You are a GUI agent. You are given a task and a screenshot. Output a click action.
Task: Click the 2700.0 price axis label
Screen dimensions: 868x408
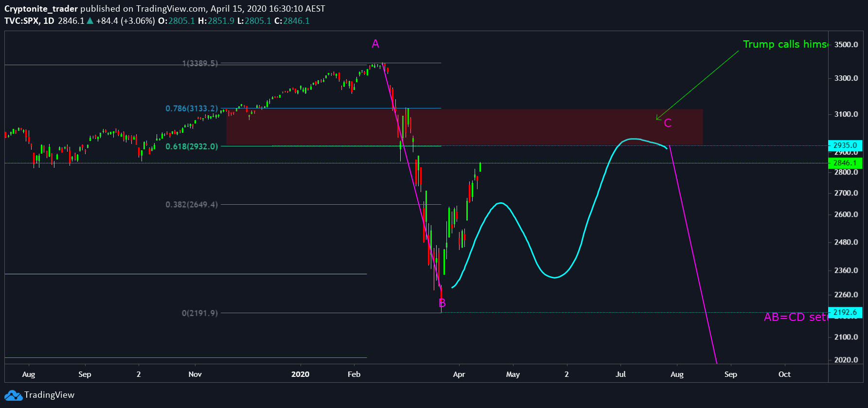tap(846, 193)
